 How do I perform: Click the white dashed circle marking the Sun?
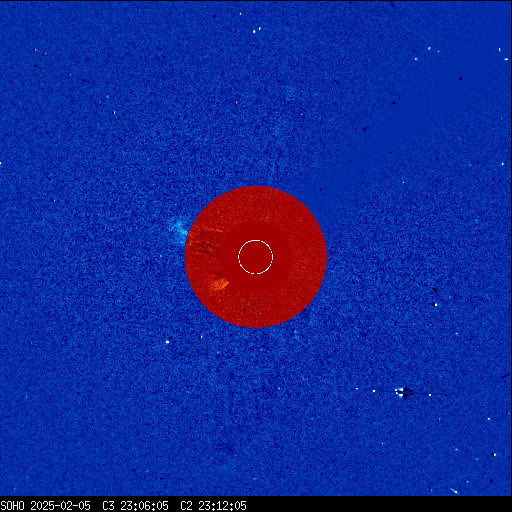[x=256, y=257]
